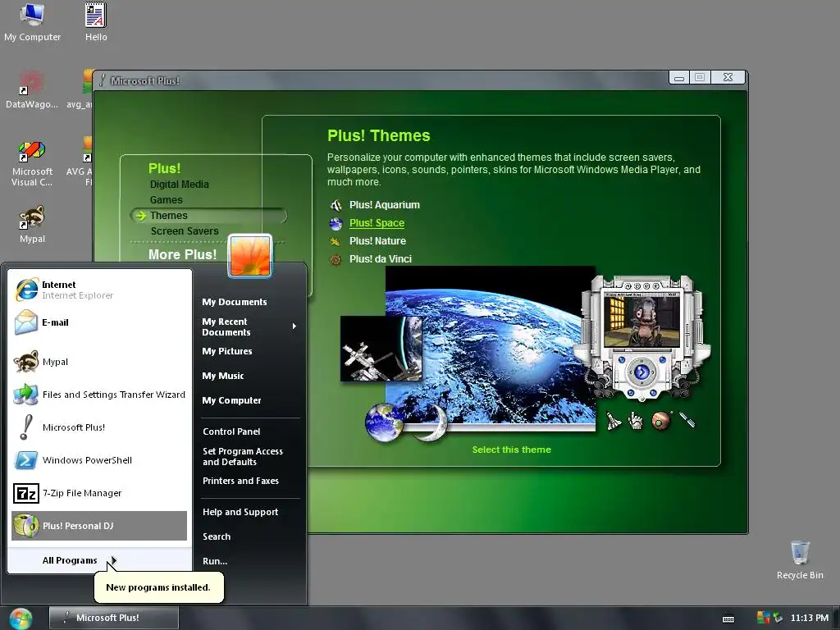Screen dimensions: 840x630
Task: Select Games in Plus! menu
Action: point(166,200)
